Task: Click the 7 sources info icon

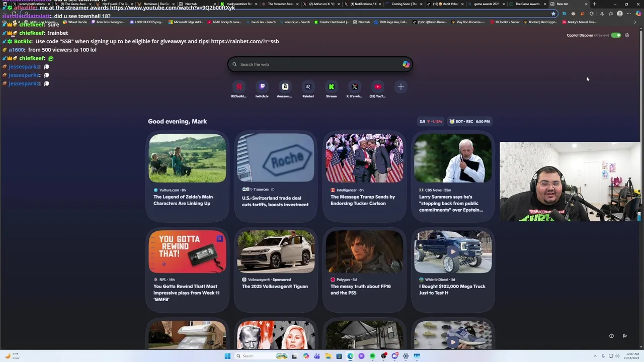Action: tap(273, 190)
